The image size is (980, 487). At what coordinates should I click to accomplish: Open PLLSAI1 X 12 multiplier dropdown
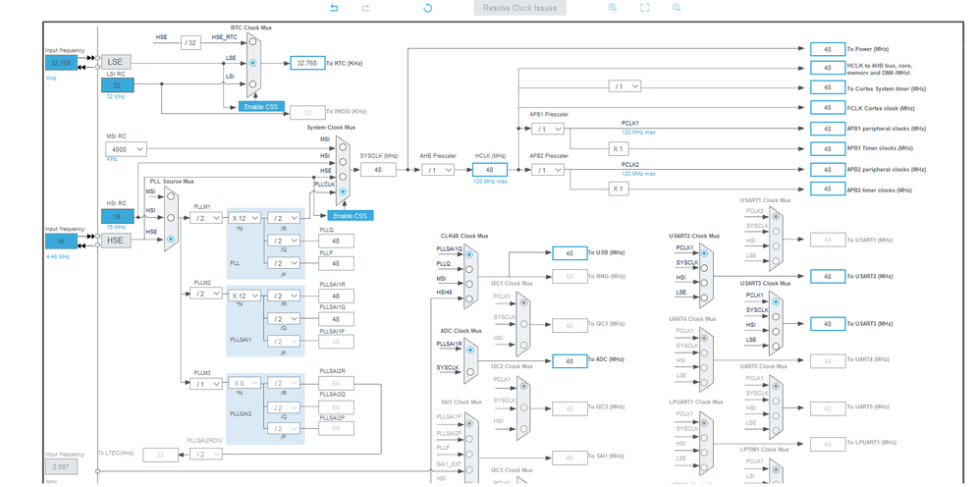coord(245,296)
